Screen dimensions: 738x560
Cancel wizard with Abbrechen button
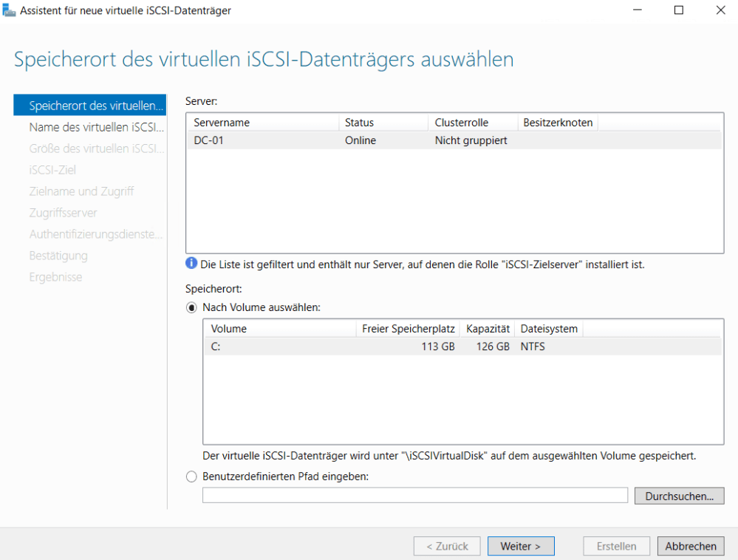pos(690,546)
